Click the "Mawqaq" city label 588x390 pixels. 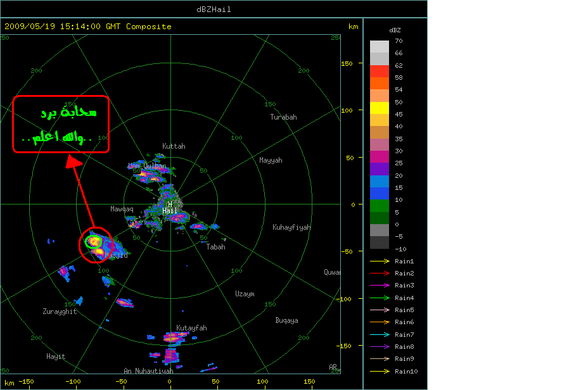[122, 209]
